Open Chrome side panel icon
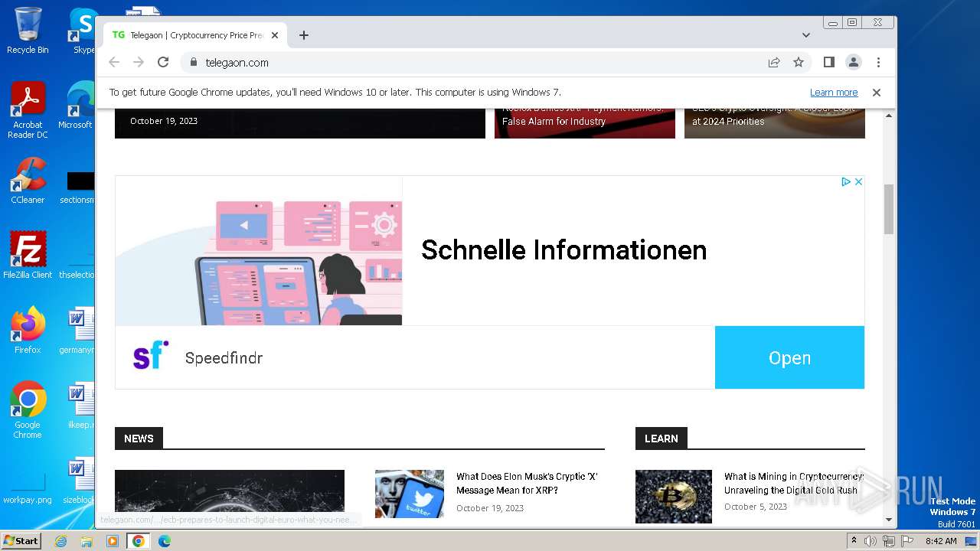 pos(828,62)
